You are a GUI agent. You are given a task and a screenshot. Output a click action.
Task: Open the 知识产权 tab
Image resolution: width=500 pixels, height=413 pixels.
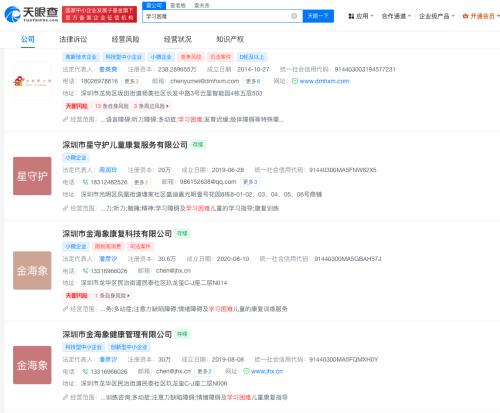click(x=230, y=39)
